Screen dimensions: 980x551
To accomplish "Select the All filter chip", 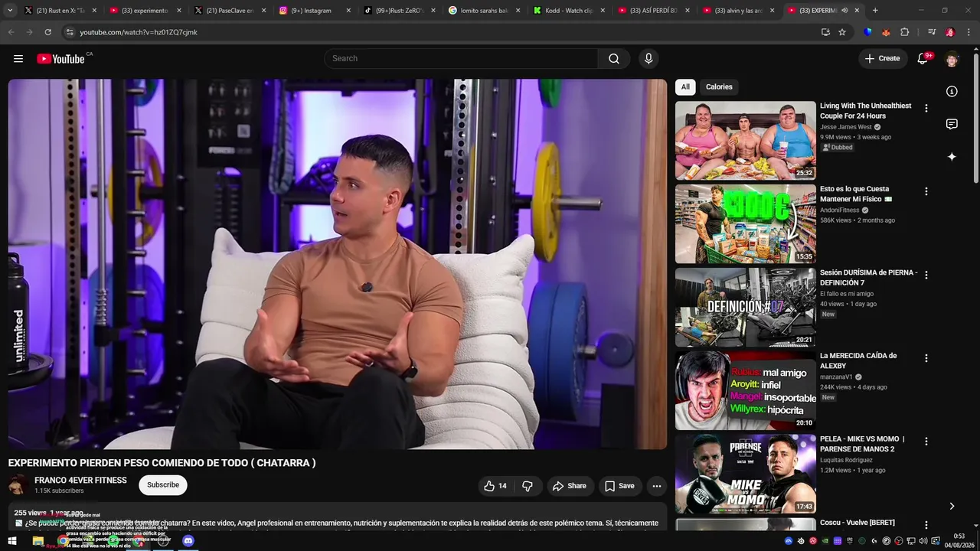I will click(x=685, y=87).
